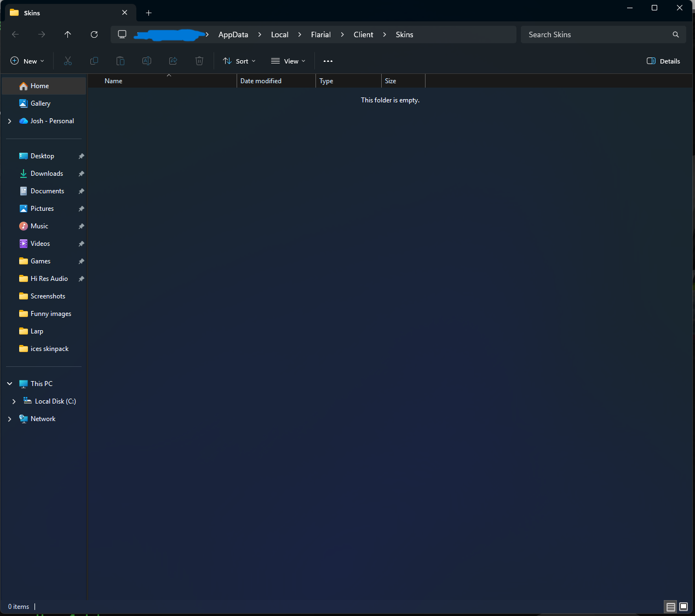Click the Paste icon
This screenshot has height=616, width=695.
[x=120, y=61]
